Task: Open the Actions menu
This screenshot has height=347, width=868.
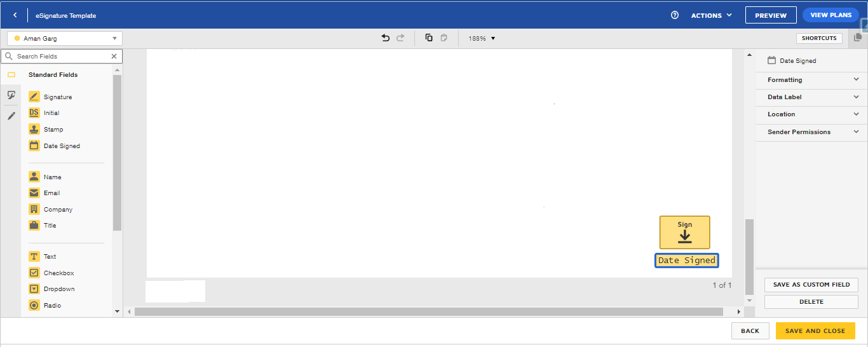Action: 711,15
